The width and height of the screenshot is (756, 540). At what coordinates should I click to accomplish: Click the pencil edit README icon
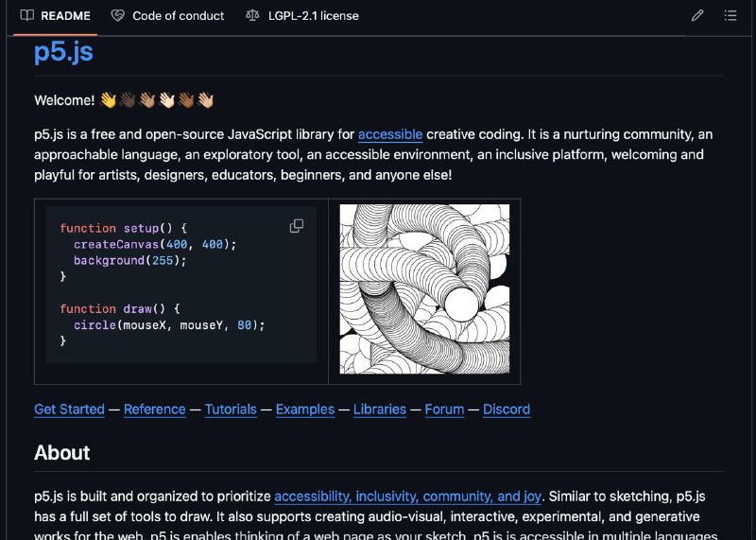click(697, 16)
